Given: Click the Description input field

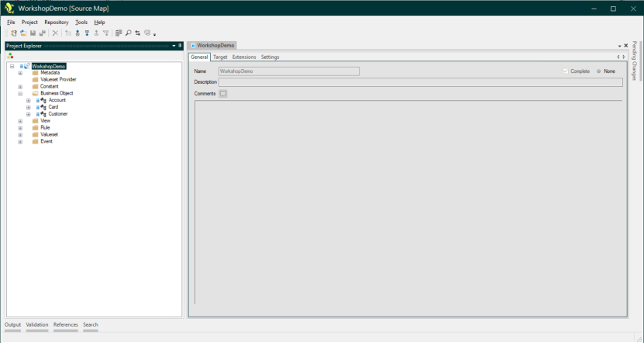Looking at the screenshot, I should (420, 82).
